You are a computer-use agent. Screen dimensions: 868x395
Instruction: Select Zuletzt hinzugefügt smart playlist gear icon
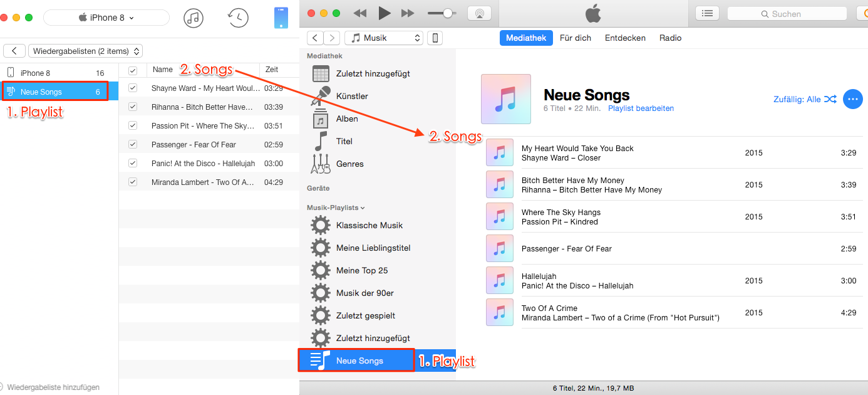click(321, 339)
